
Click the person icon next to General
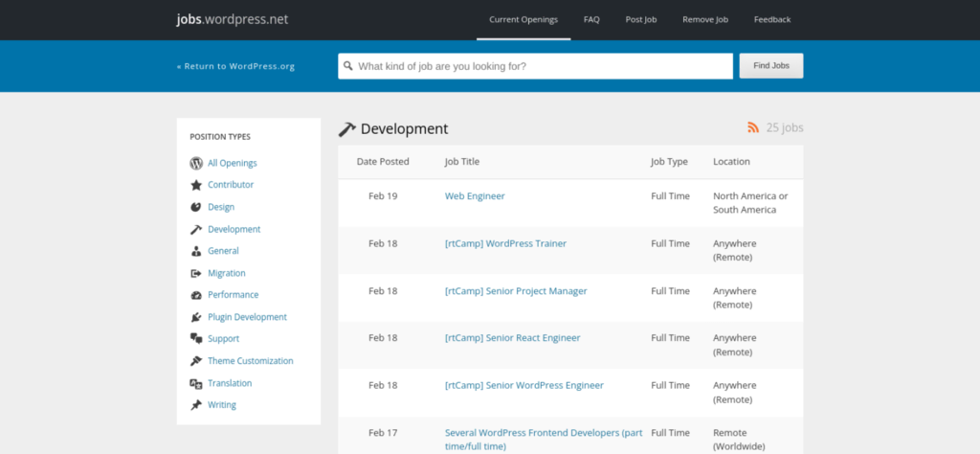[x=196, y=251]
